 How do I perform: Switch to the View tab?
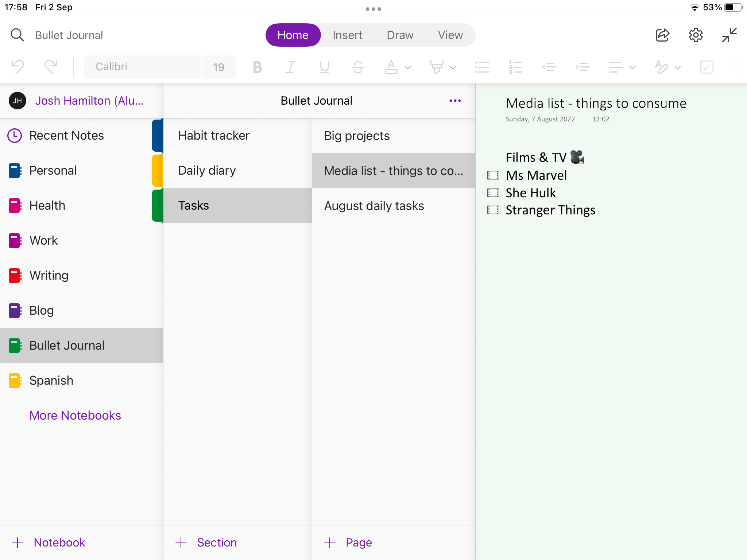450,35
